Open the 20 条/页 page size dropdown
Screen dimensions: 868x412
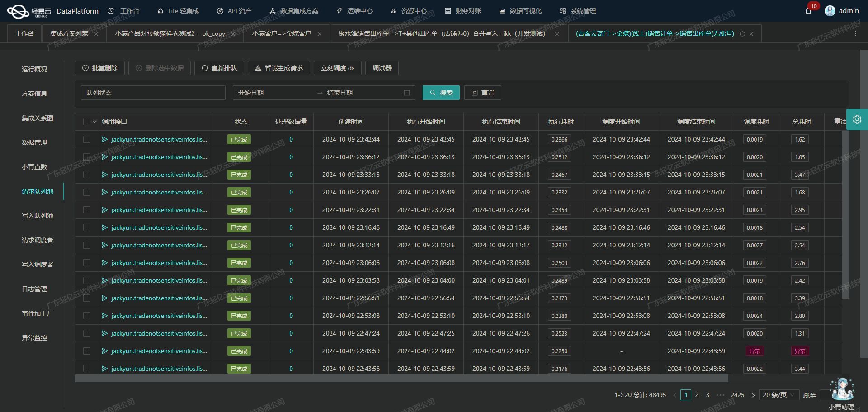click(x=779, y=395)
